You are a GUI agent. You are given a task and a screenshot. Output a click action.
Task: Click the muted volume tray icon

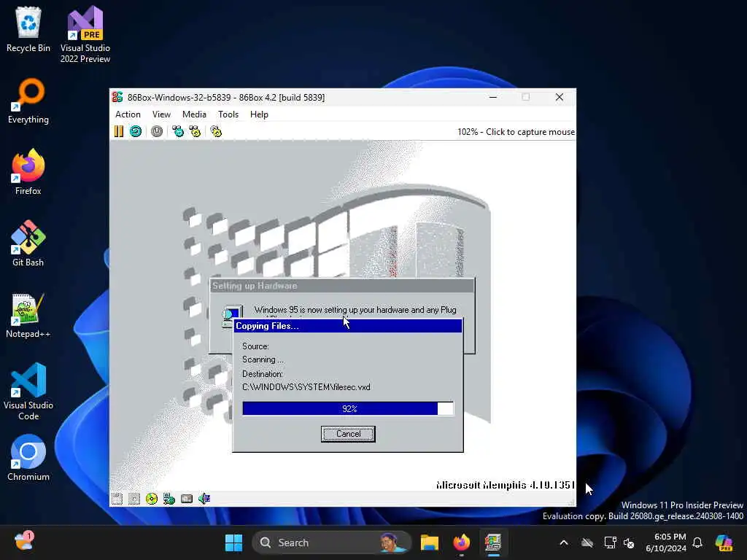coord(629,542)
